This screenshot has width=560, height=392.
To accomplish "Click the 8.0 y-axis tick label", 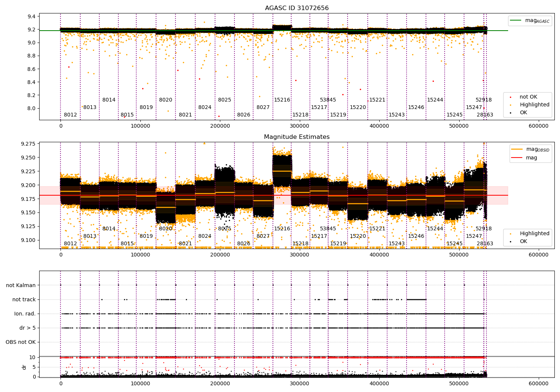I will 32,109.
